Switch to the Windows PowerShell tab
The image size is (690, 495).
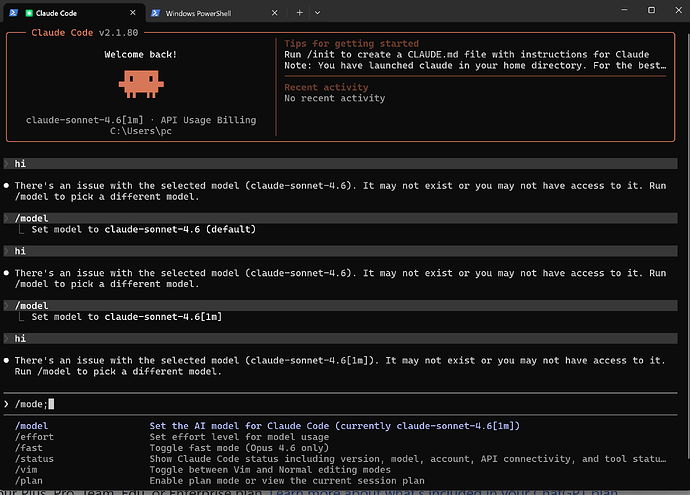point(216,13)
